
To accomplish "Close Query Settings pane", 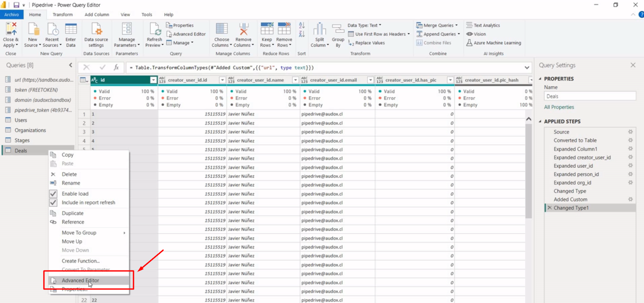I will click(x=633, y=65).
